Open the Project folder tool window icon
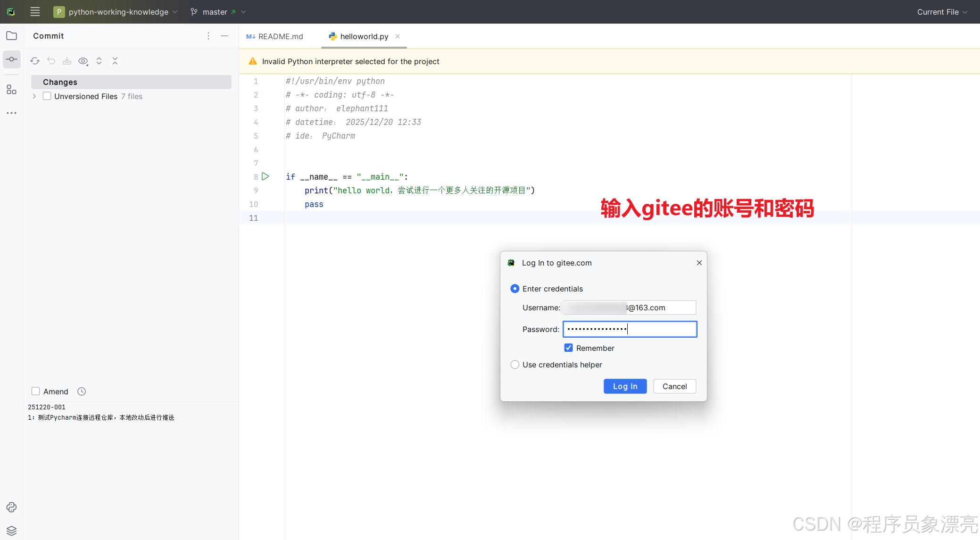 [x=12, y=36]
